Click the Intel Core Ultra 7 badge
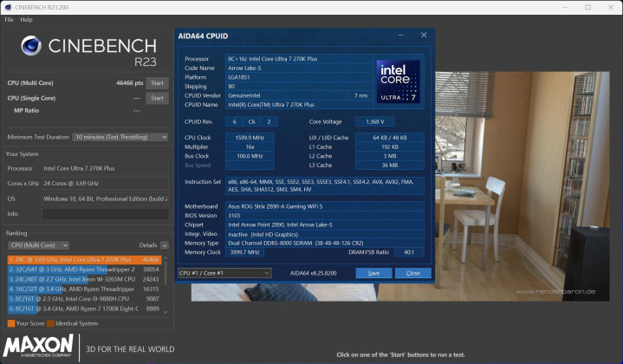The width and height of the screenshot is (623, 364). pyautogui.click(x=398, y=81)
